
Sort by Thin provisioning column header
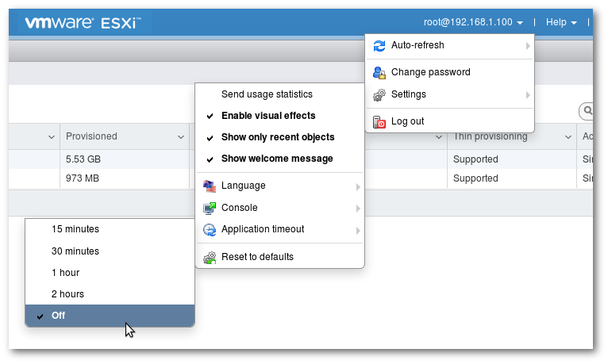490,136
